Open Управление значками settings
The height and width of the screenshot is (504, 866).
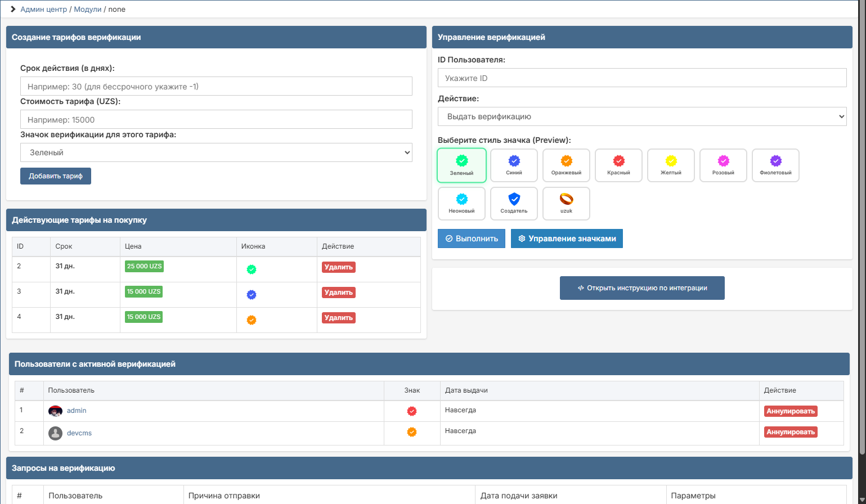[x=567, y=238]
